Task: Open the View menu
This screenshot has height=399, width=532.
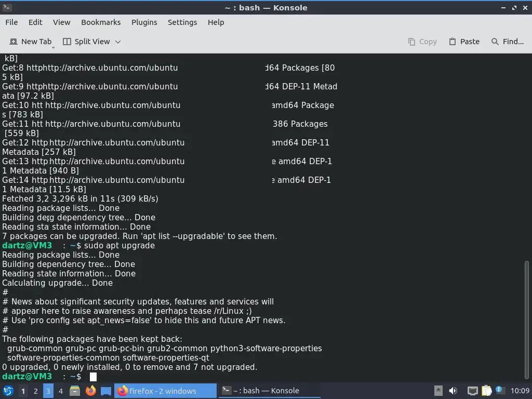Action: pos(61,22)
